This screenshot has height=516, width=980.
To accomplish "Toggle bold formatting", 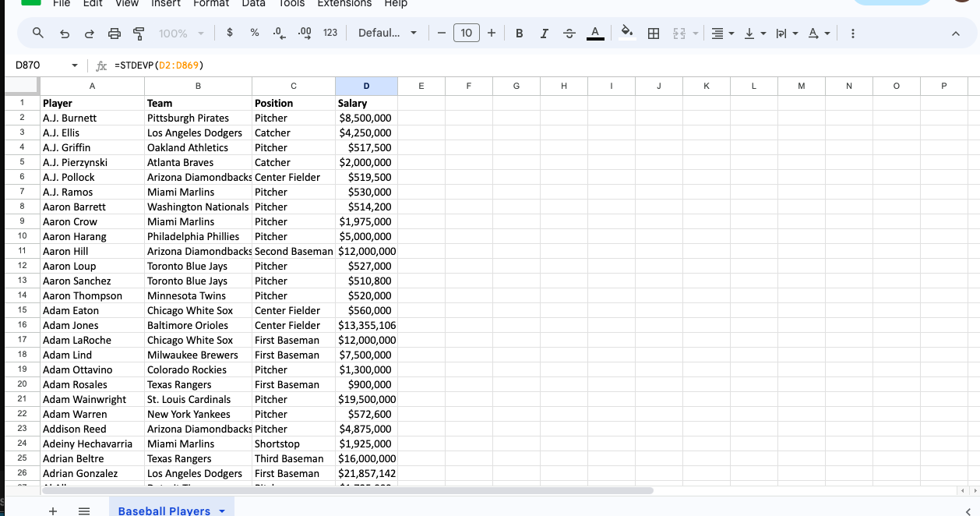I will tap(519, 33).
